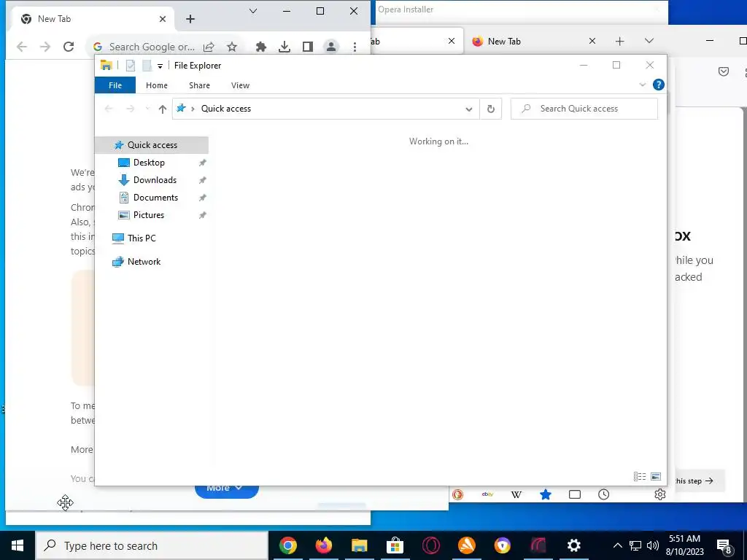Viewport: 747px width, 560px height.
Task: Click the DuckDuckGo search engine icon
Action: coord(458,495)
